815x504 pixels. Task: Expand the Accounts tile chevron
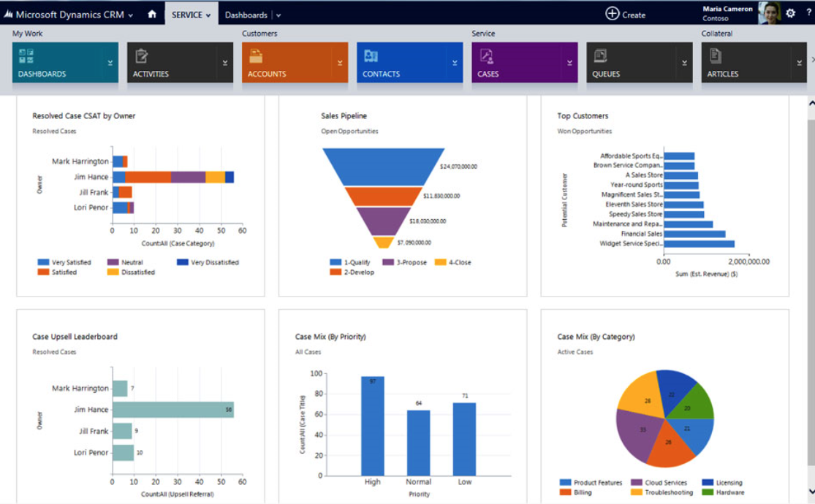pyautogui.click(x=340, y=64)
